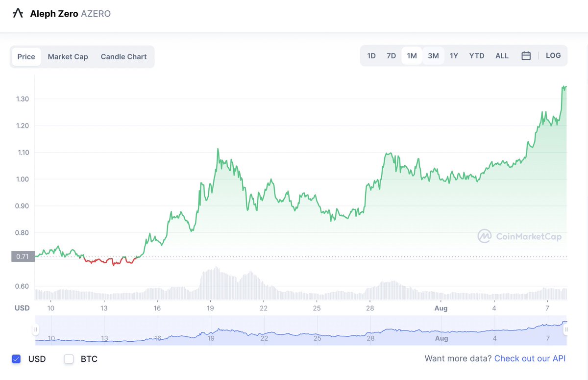Click the Check out our API link
The height and width of the screenshot is (380, 588).
(x=530, y=358)
